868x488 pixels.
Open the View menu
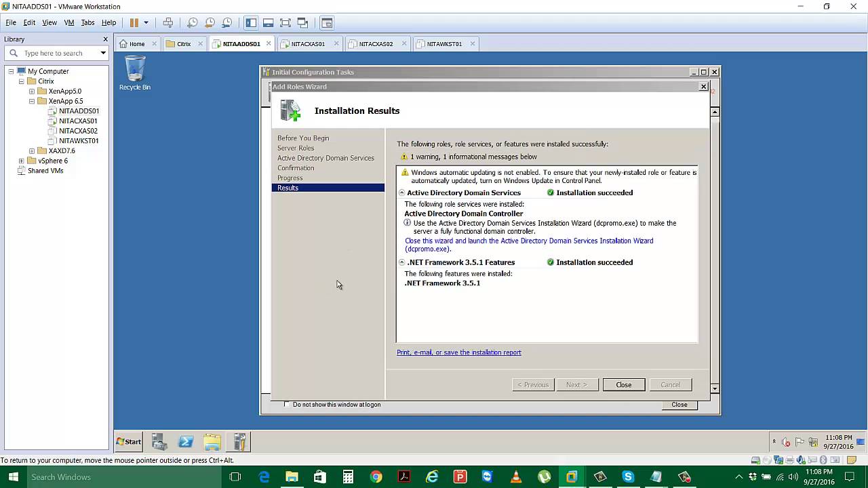tap(50, 22)
